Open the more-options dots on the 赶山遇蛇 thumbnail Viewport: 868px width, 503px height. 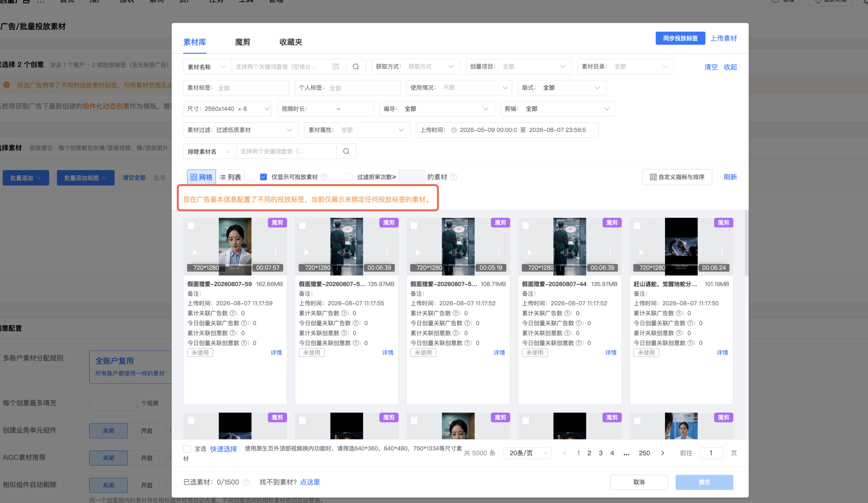722,252
